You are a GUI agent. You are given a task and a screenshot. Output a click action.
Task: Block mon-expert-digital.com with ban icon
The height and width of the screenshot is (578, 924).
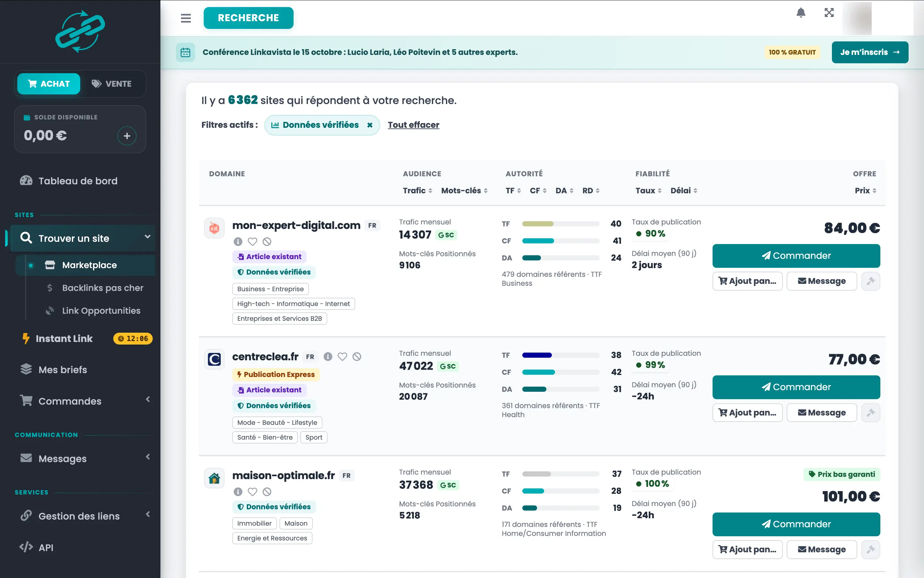pos(267,241)
